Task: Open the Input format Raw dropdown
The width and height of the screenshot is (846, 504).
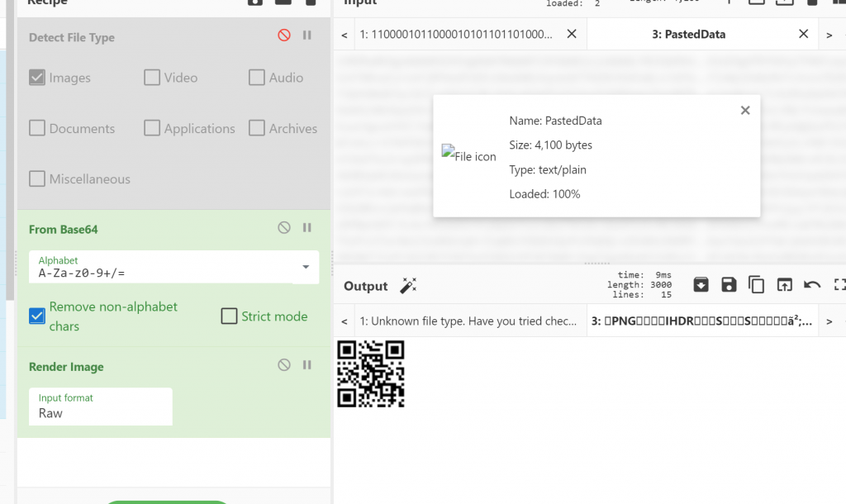Action: coord(100,407)
